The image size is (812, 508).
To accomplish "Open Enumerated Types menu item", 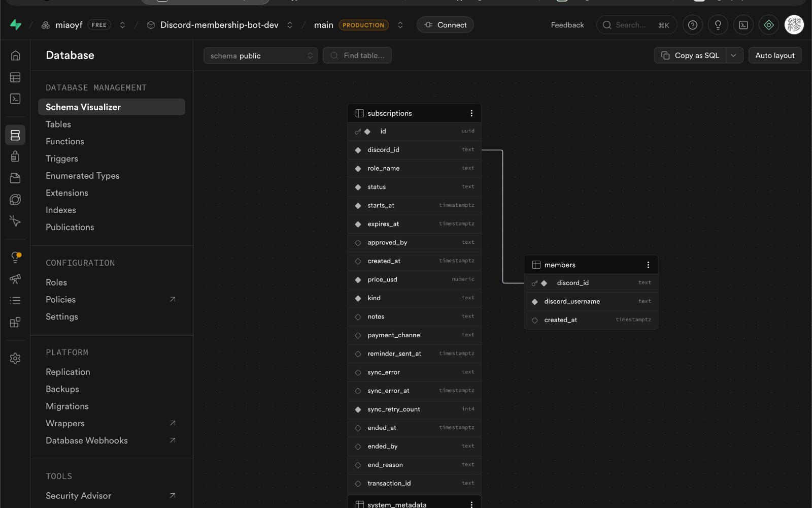I will pyautogui.click(x=83, y=176).
